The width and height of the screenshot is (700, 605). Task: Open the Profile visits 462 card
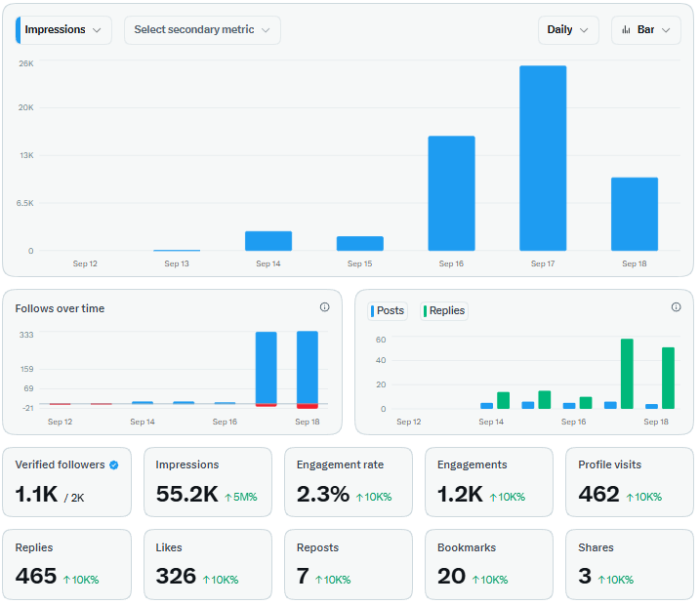pos(630,482)
